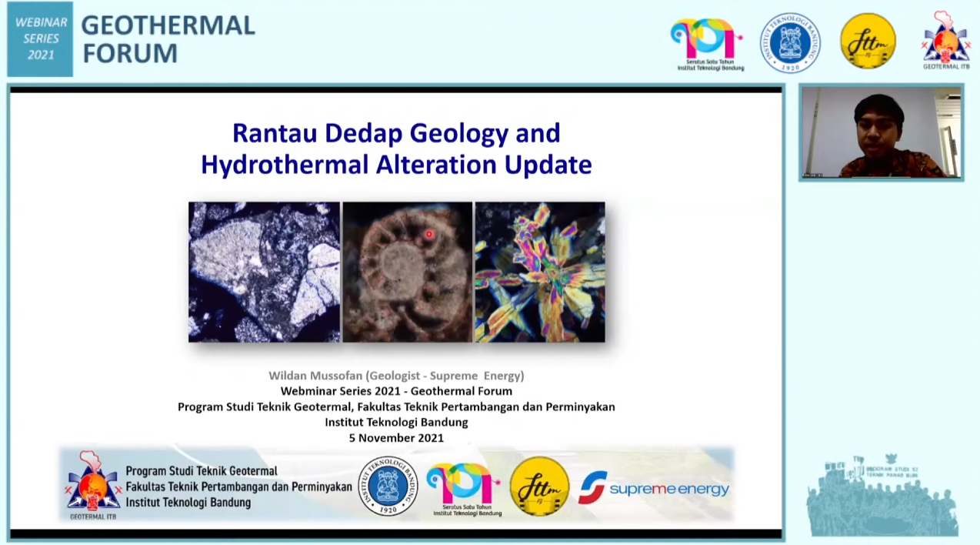Click the Geotermal ITB logo in slide banner

[93, 485]
